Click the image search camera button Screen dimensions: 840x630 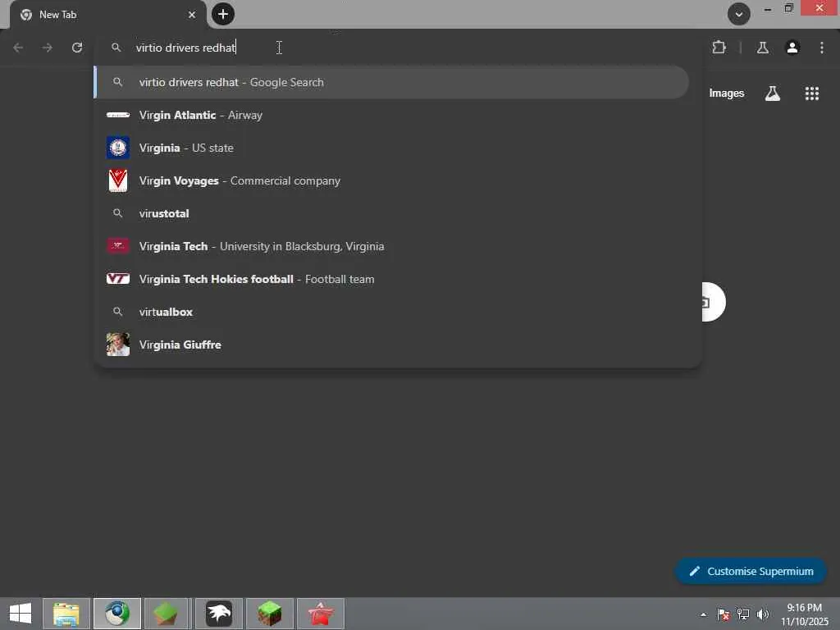(713, 302)
